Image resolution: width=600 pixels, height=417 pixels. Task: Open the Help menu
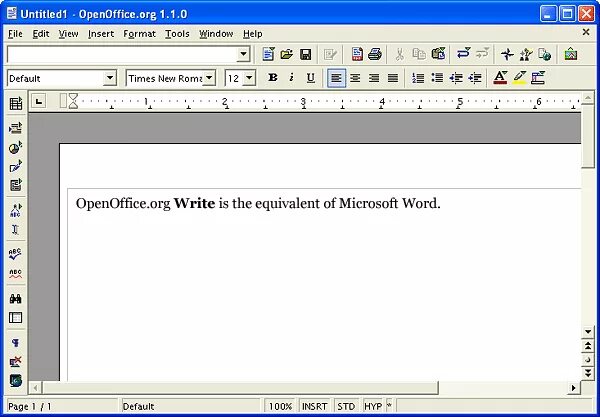click(x=253, y=34)
